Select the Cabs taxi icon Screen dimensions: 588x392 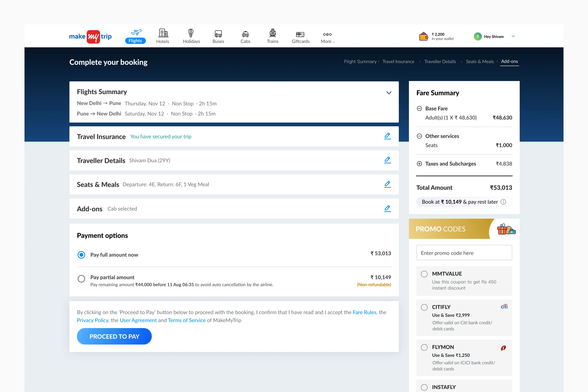click(x=245, y=34)
